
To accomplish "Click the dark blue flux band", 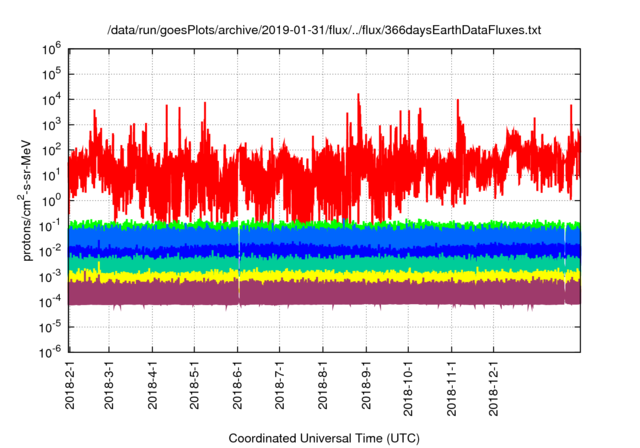I will [300, 249].
